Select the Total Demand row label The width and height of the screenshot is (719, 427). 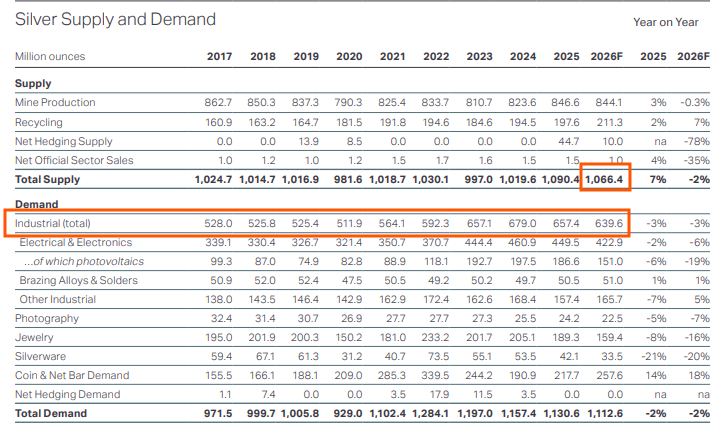[51, 413]
